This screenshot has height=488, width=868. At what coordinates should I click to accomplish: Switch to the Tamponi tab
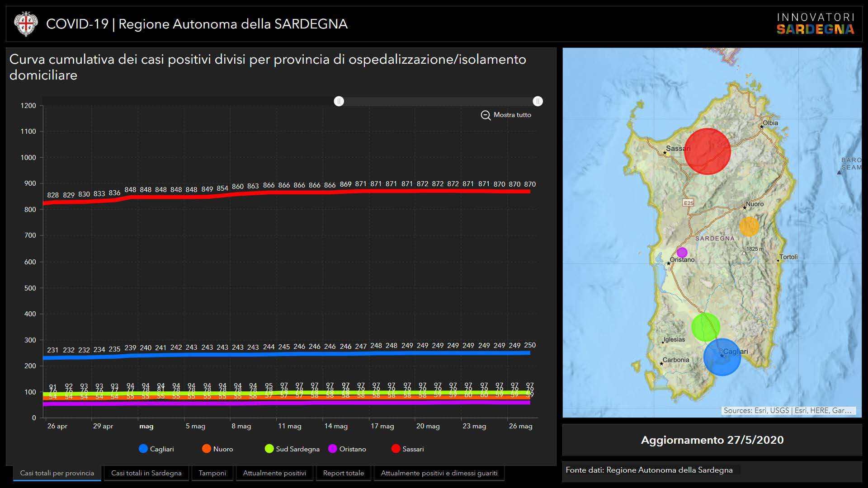pos(212,473)
